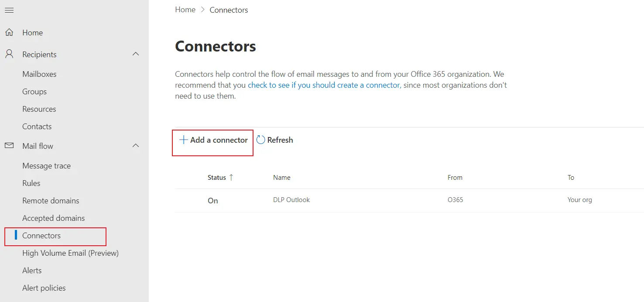Open the Mailboxes page

(x=39, y=74)
